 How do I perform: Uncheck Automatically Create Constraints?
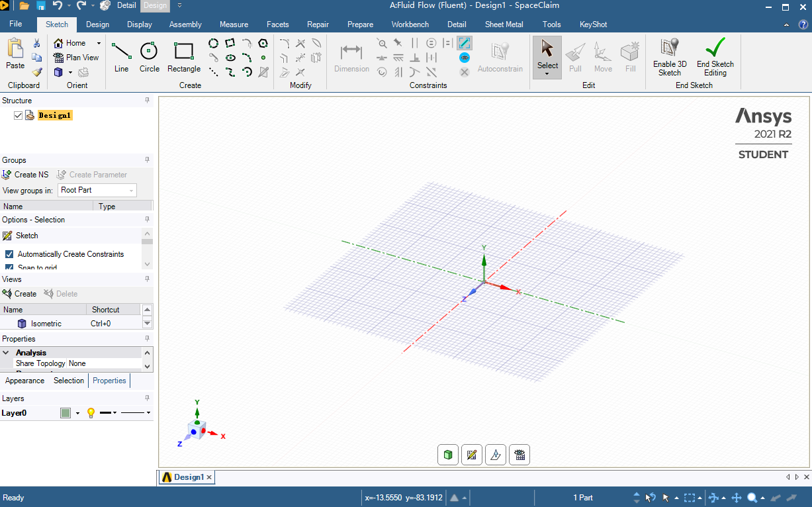click(9, 254)
